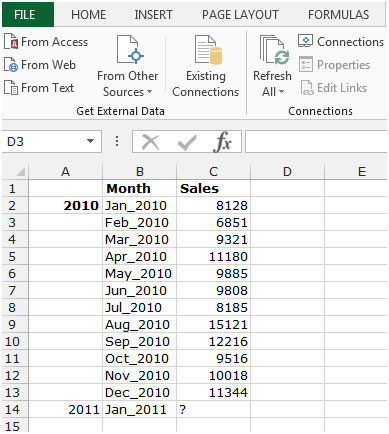Click the From Text label

coord(47,88)
